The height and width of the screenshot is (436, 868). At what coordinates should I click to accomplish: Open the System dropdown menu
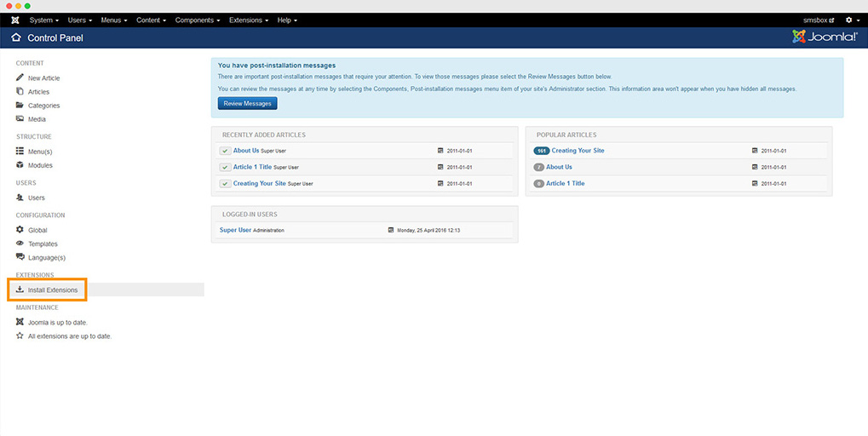pyautogui.click(x=43, y=20)
